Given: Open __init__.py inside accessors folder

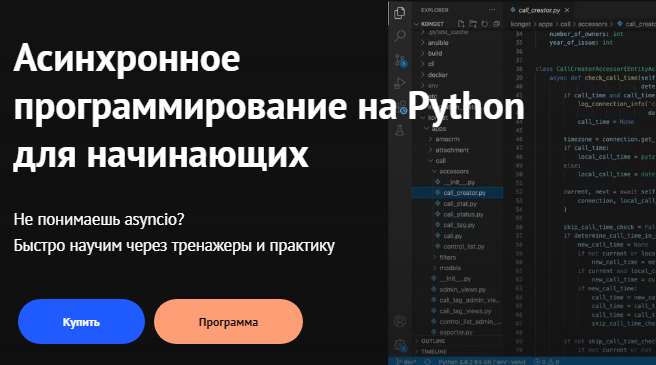Looking at the screenshot, I should (459, 182).
